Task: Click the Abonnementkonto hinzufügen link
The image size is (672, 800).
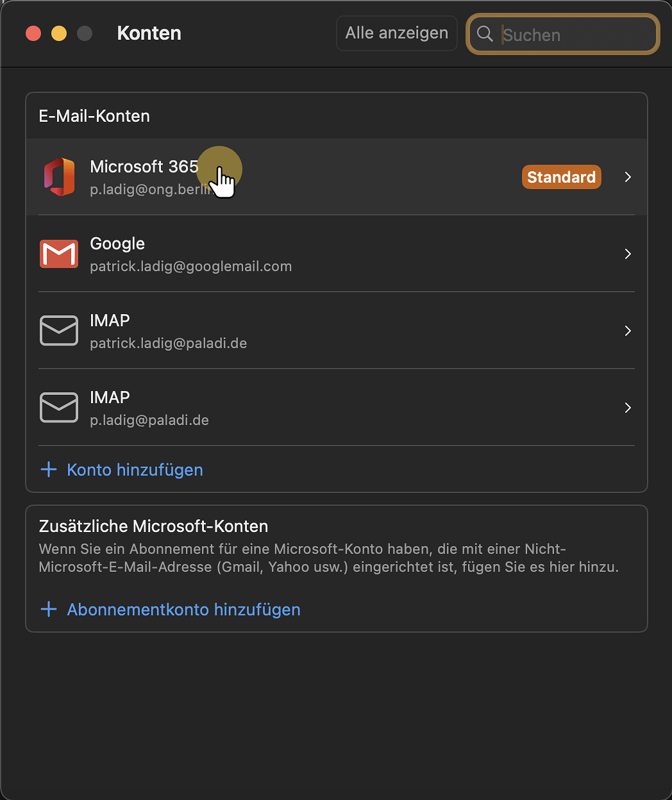Action: coord(183,610)
